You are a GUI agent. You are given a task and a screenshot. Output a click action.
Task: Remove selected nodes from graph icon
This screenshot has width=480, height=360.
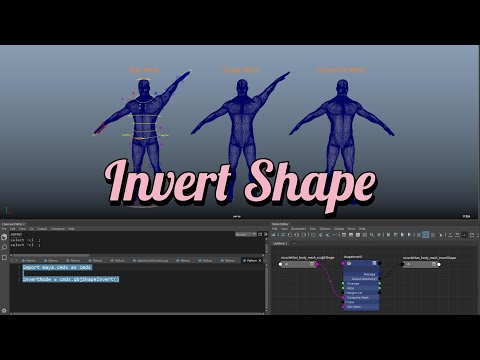(x=328, y=235)
